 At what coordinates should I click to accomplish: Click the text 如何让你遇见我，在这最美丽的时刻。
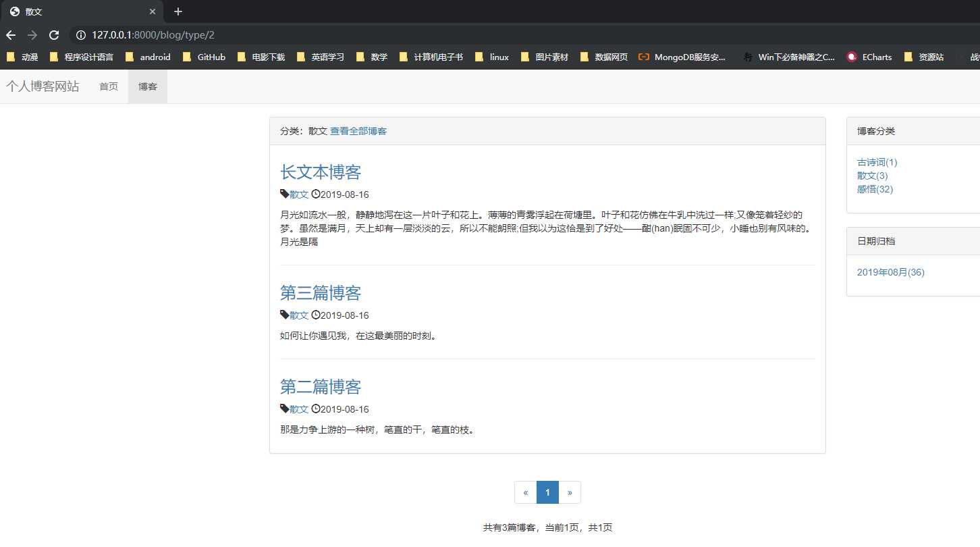(358, 336)
